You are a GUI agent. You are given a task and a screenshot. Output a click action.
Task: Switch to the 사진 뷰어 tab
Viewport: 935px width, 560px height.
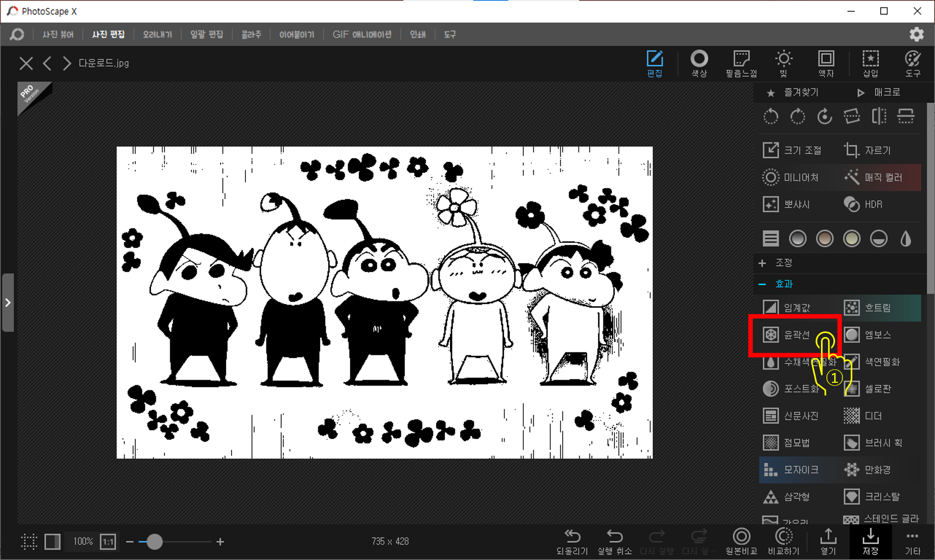coord(58,34)
